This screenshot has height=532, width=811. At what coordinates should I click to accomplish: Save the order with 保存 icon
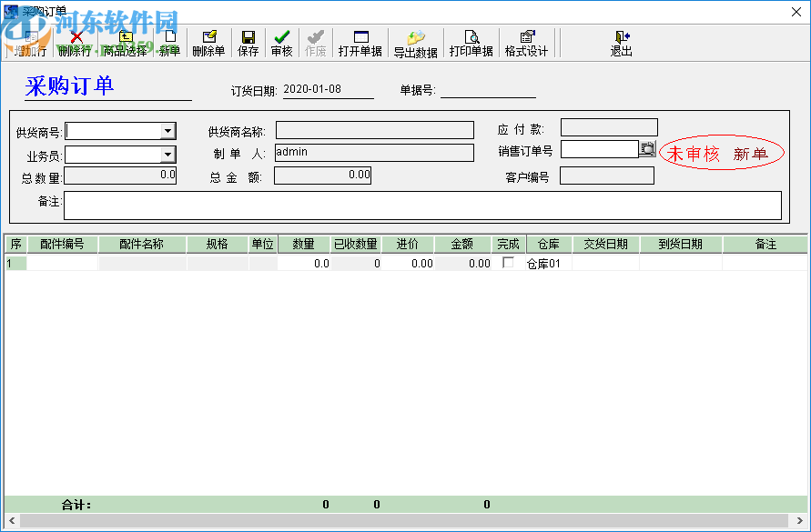(248, 43)
